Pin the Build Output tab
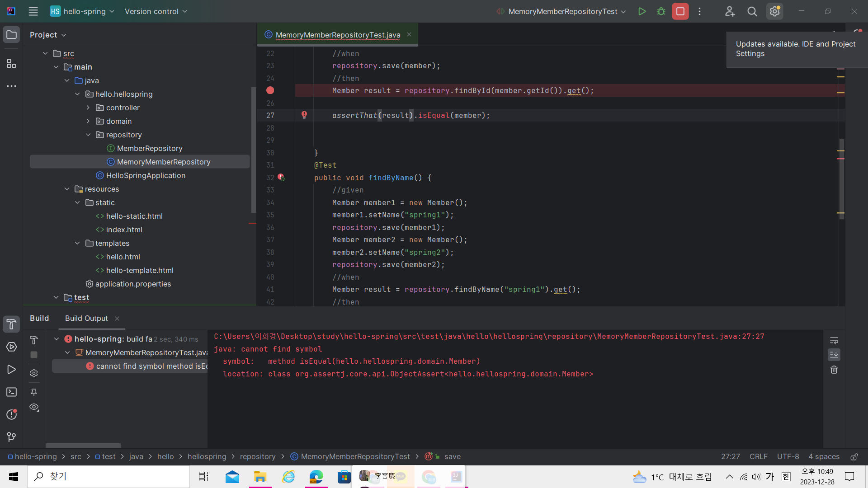868x488 pixels. [x=34, y=392]
